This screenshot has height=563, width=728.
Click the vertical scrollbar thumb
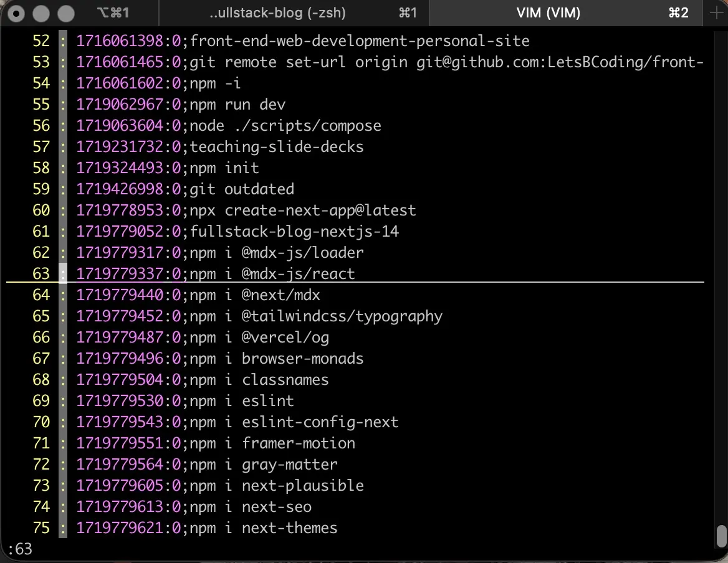pyautogui.click(x=722, y=536)
